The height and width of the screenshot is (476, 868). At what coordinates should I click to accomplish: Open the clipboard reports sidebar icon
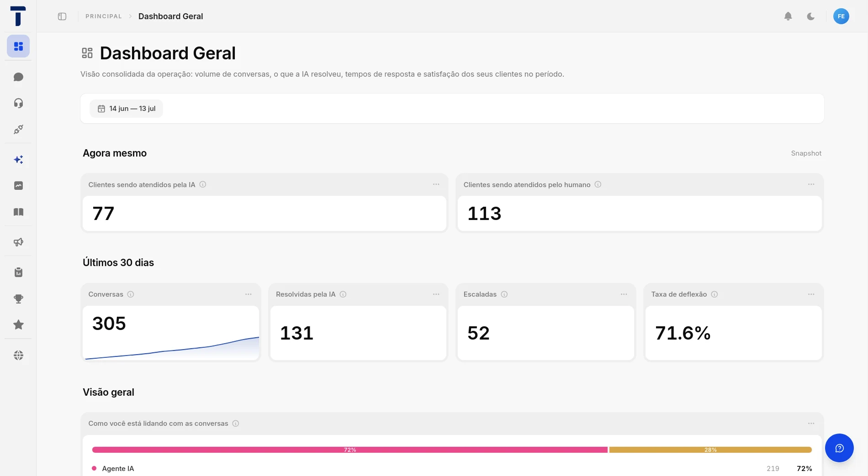18,272
